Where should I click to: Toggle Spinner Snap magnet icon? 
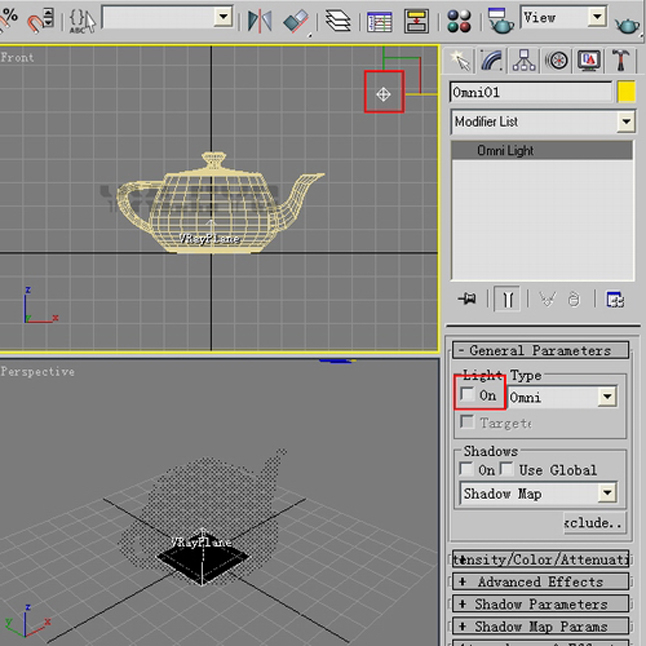[x=40, y=20]
